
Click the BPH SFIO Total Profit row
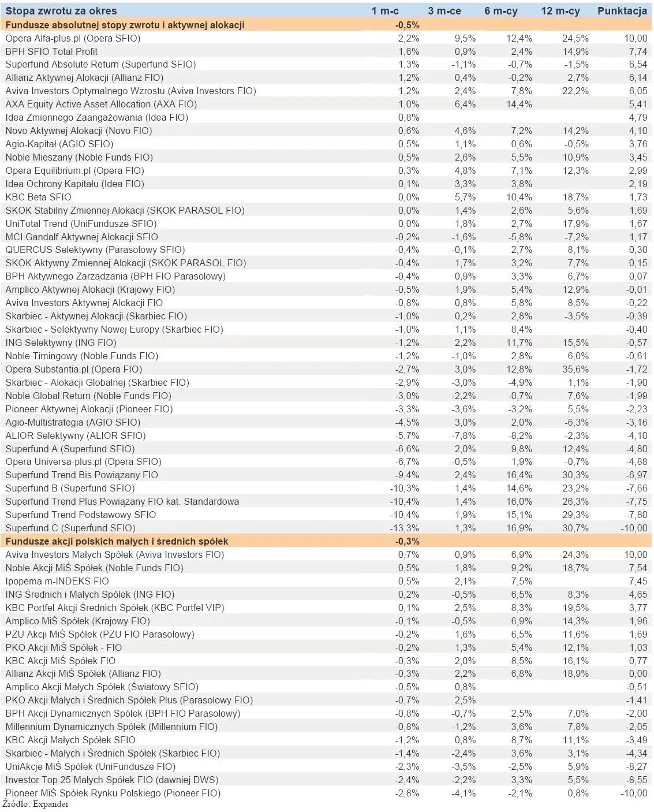(x=327, y=51)
